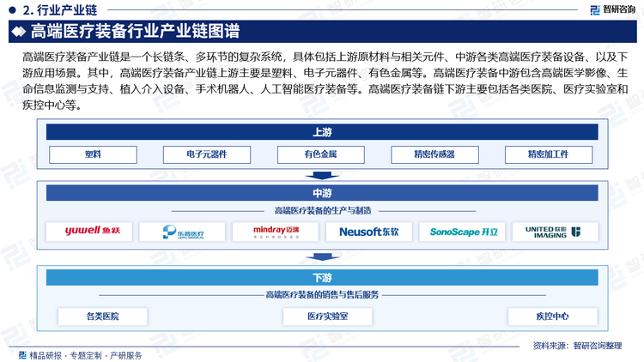Click the arrow between 上游 and 中游
Image resolution: width=644 pixels, height=362 pixels.
(322, 176)
